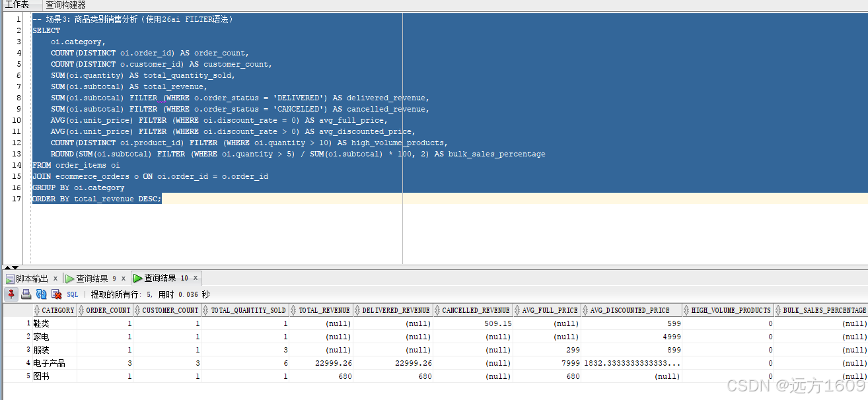The width and height of the screenshot is (868, 400).
Task: Open the 查询结果 9 tab
Action: [90, 279]
